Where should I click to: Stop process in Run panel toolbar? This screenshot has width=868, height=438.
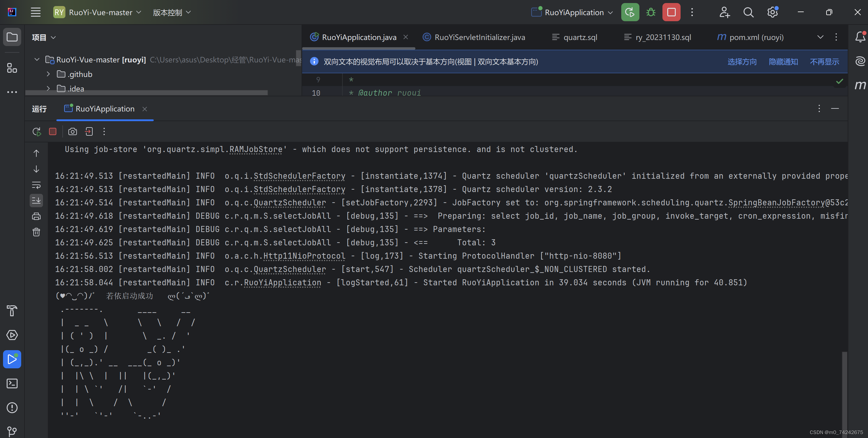[x=53, y=131]
